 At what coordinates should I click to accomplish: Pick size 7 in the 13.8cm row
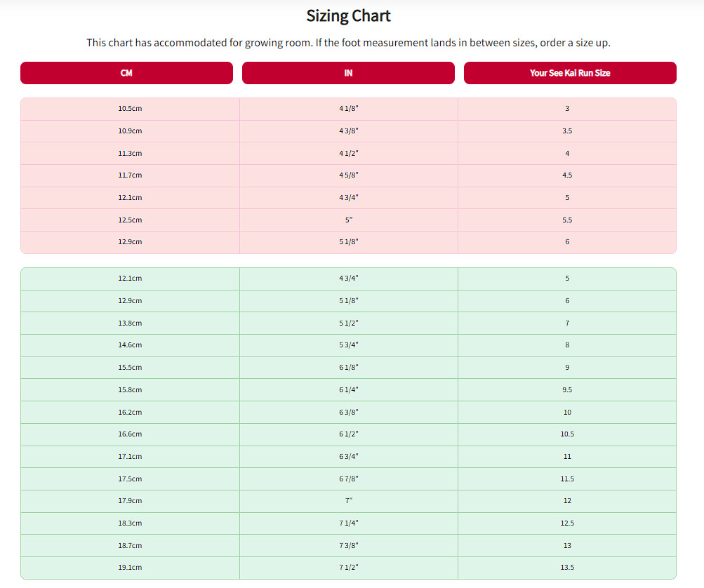(567, 323)
